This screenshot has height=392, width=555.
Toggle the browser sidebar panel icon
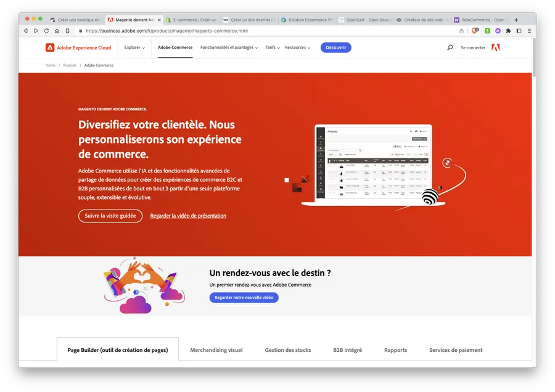point(519,31)
